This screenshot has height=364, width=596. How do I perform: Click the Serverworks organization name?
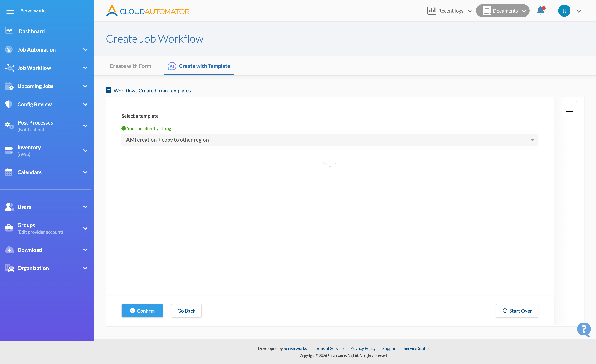click(x=34, y=11)
